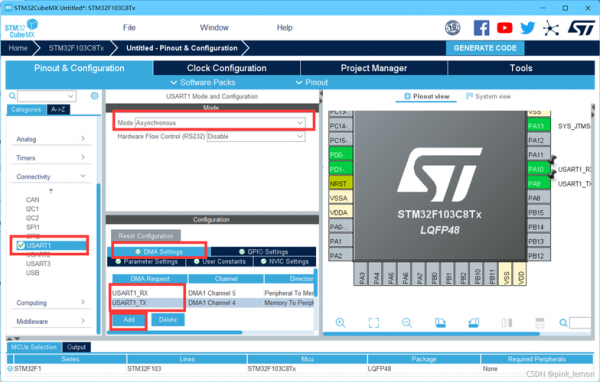
Task: Open the Window menu
Action: (214, 28)
